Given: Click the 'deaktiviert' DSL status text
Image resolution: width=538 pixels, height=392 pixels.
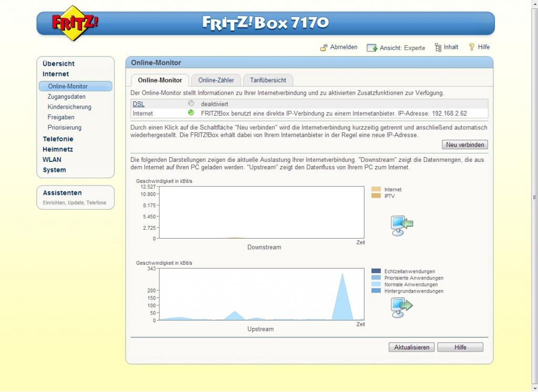Looking at the screenshot, I should pos(214,104).
